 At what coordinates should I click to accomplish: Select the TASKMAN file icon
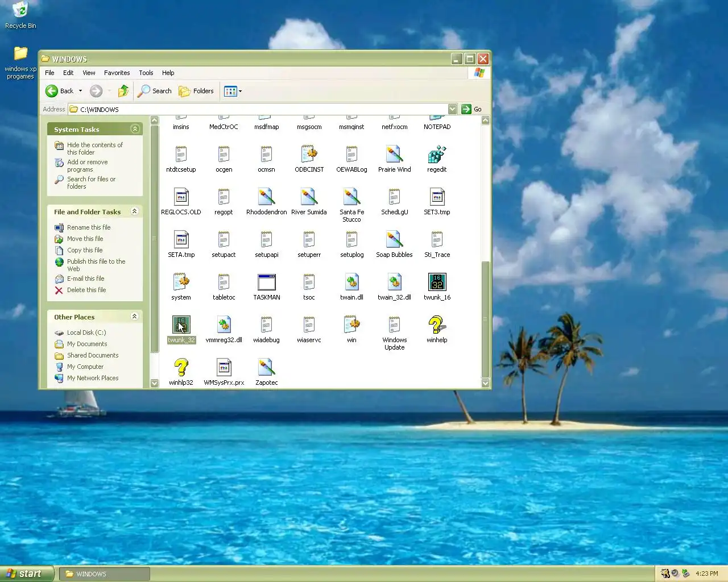[266, 282]
